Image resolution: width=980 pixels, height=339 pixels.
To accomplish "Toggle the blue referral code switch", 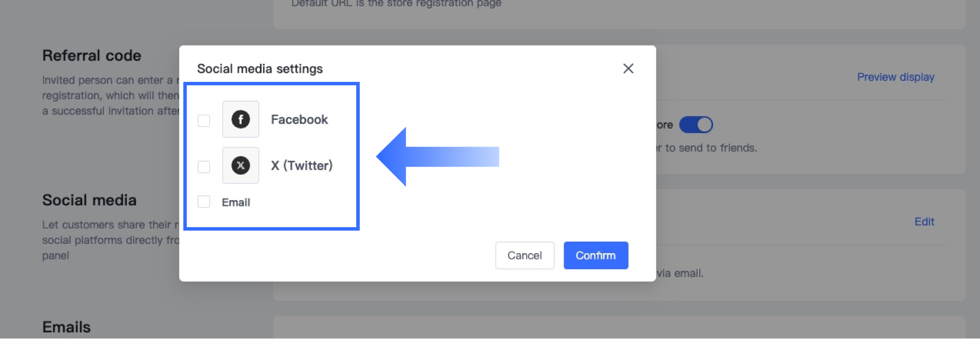I will pyautogui.click(x=696, y=125).
